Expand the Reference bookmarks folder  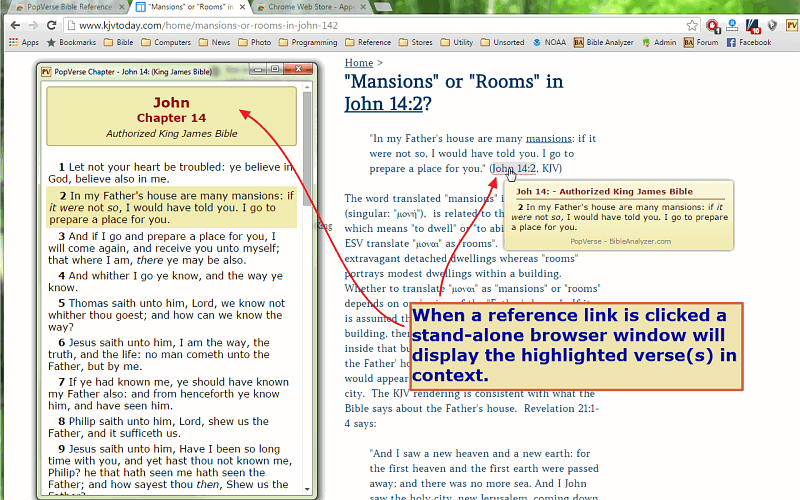368,43
